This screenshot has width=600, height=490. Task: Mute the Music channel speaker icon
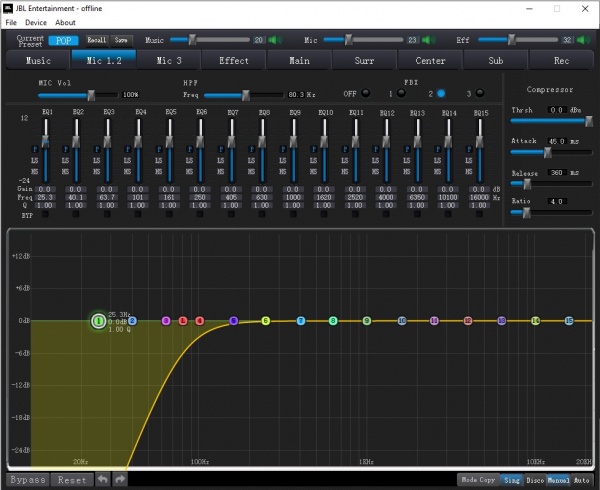[276, 40]
